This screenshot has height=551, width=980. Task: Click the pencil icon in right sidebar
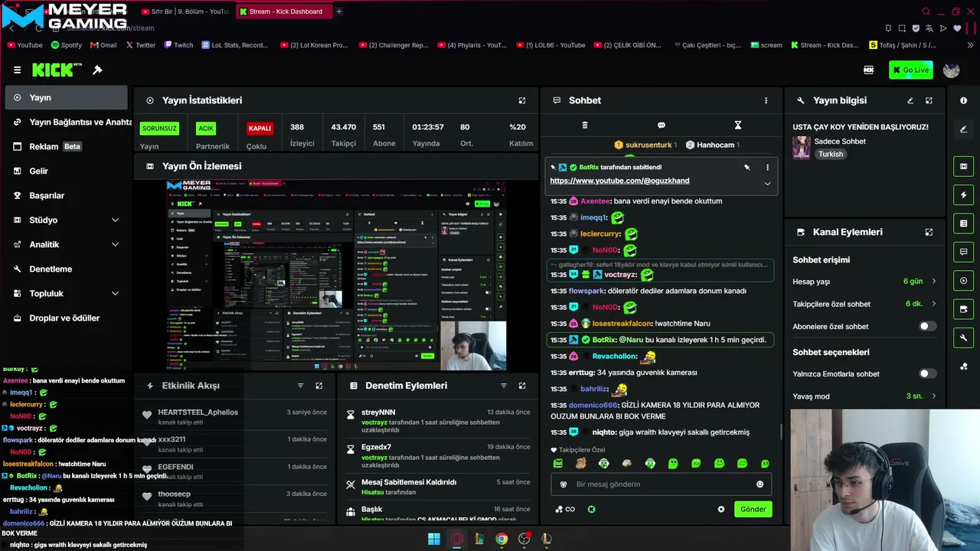coord(963,129)
